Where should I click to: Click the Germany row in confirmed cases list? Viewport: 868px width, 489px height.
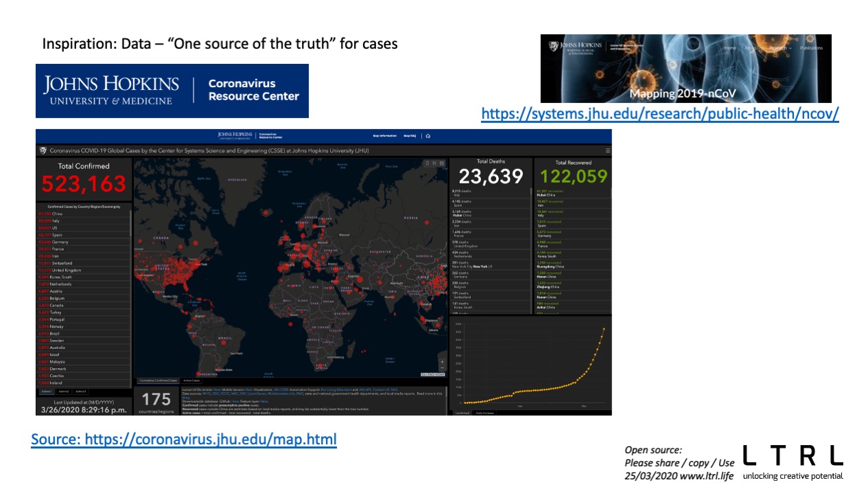tap(82, 242)
